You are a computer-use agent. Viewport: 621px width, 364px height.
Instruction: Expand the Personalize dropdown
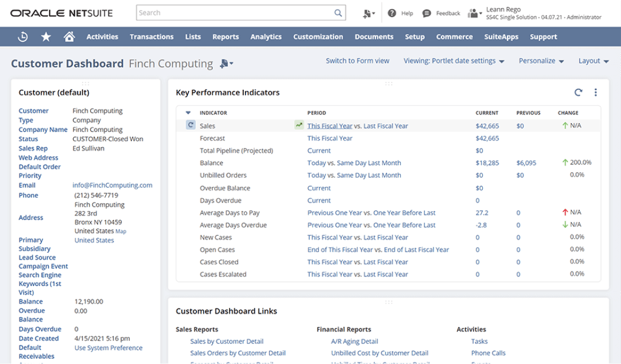540,60
